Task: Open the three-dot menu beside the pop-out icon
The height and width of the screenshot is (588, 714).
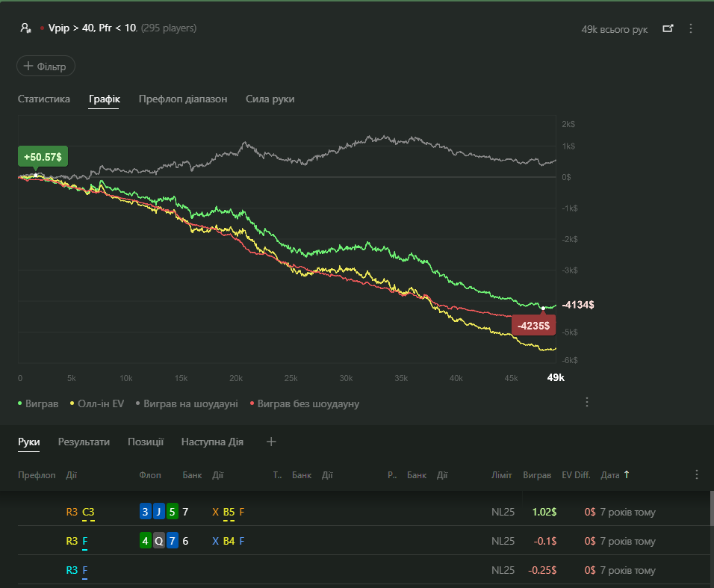Action: point(691,28)
